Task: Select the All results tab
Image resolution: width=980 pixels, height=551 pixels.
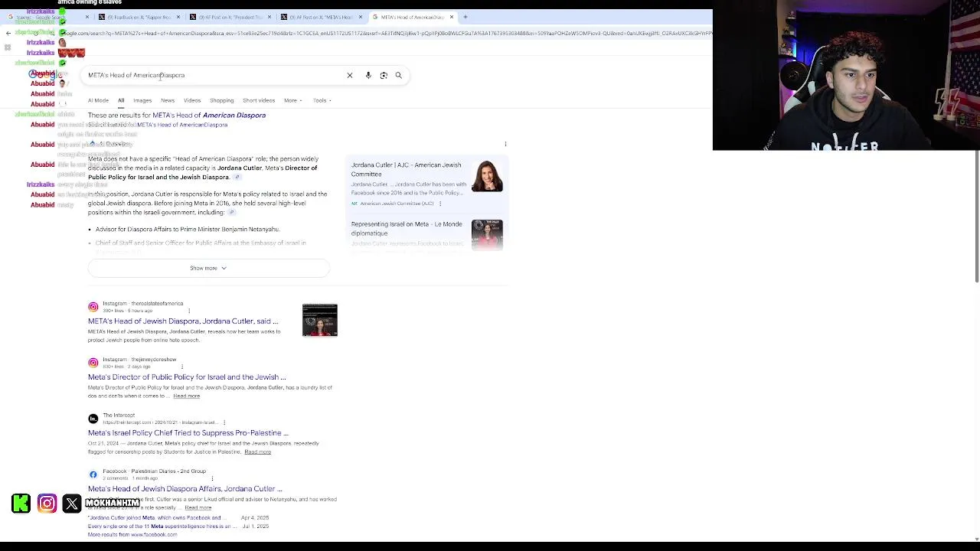Action: click(121, 100)
